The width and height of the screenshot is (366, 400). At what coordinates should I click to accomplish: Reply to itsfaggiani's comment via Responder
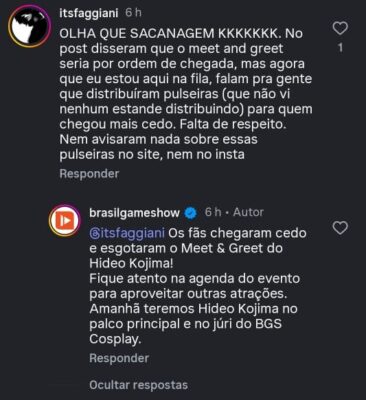pos(89,174)
